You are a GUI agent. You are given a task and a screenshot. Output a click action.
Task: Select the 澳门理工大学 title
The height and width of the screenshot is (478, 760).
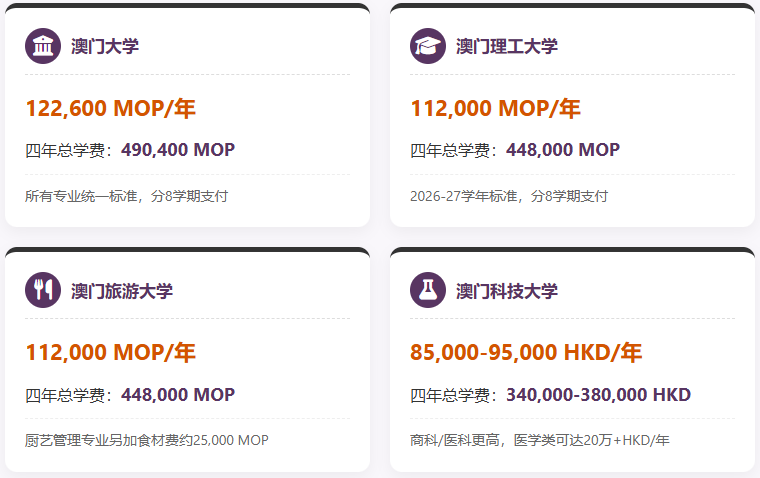[x=507, y=46]
